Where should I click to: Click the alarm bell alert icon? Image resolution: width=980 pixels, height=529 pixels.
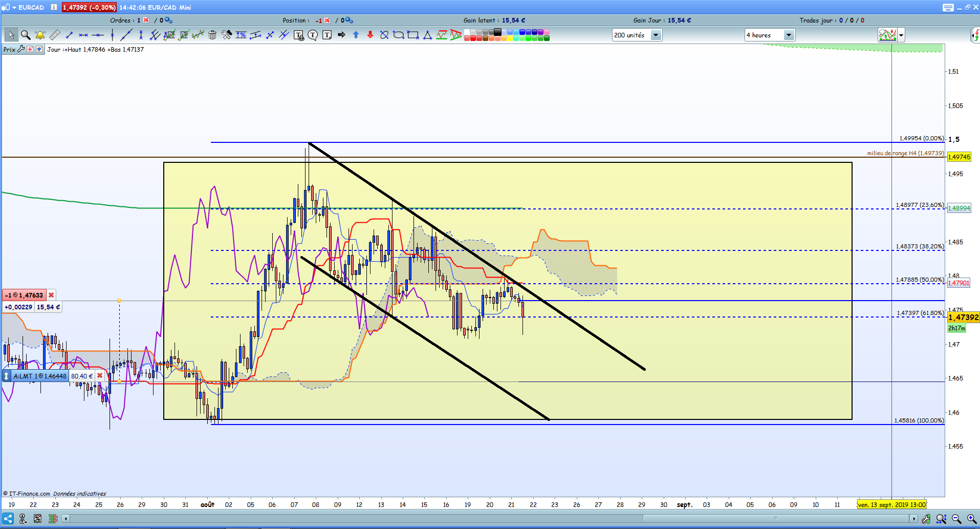coord(40,35)
